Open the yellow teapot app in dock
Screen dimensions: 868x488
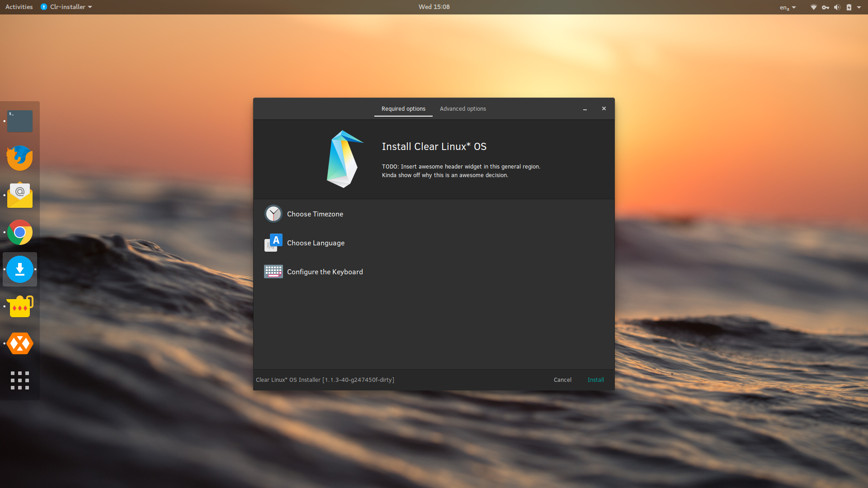[x=20, y=306]
